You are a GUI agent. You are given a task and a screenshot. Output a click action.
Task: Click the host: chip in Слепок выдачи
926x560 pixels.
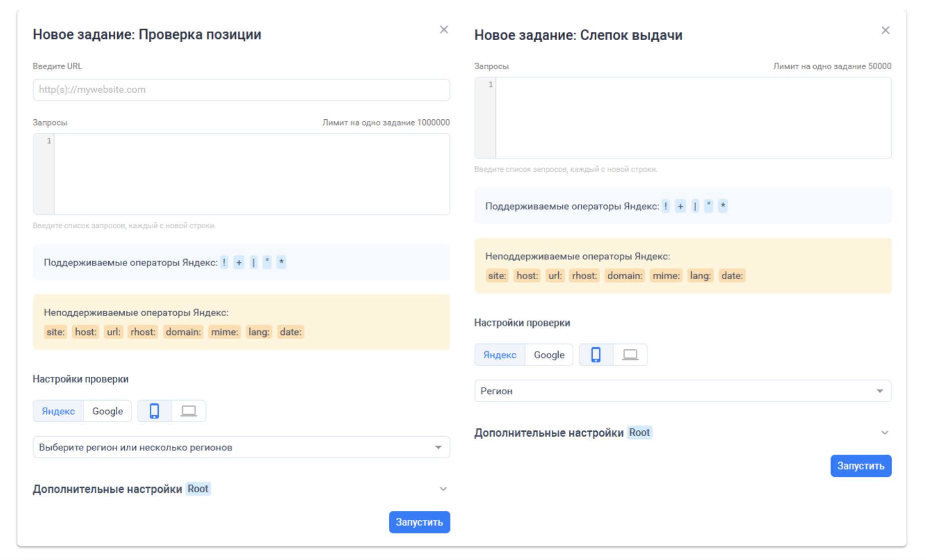click(527, 275)
